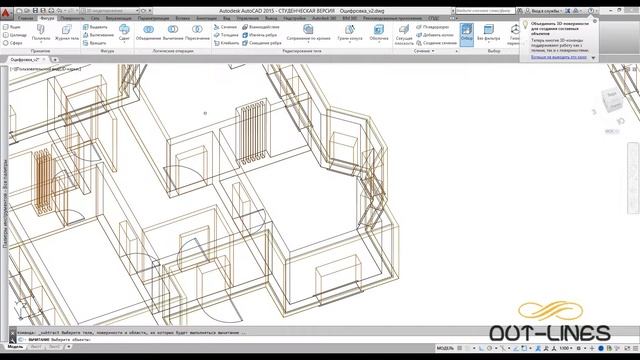Select the Толщина (Thicken) tool
The image size is (640, 360).
point(226,35)
